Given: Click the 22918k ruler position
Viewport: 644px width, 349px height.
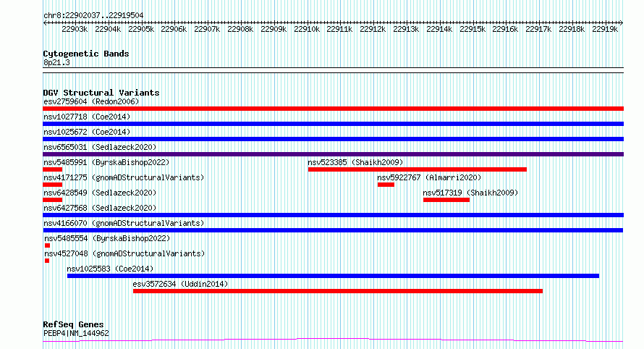Looking at the screenshot, I should click(572, 29).
